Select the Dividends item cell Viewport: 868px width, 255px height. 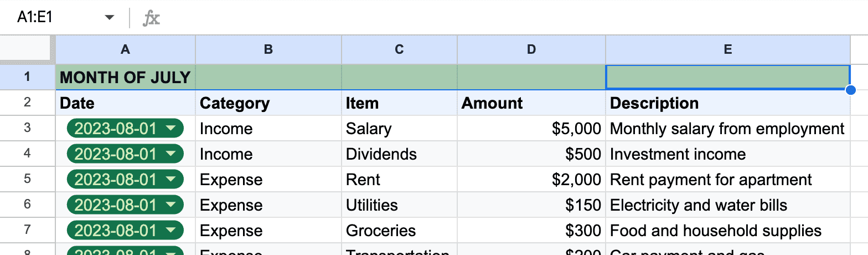click(x=400, y=154)
